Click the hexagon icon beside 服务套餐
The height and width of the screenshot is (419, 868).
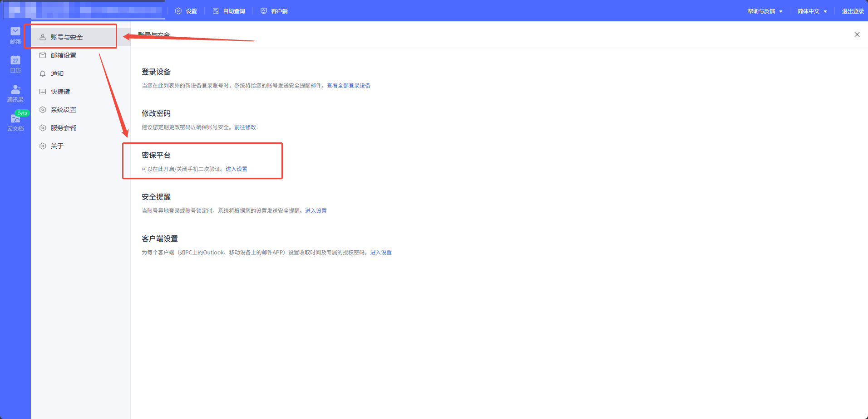pyautogui.click(x=43, y=128)
